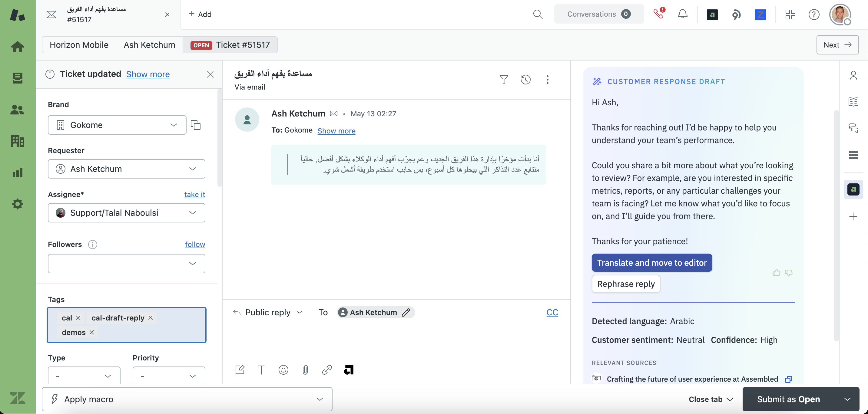Viewport: 868px width, 414px height.
Task: Open Knowledge panel in right sidebar
Action: (853, 102)
